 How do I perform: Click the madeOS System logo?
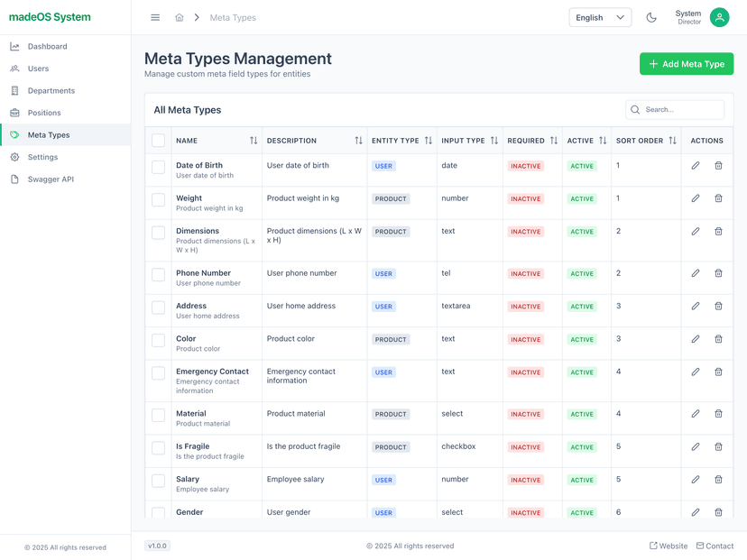[50, 17]
